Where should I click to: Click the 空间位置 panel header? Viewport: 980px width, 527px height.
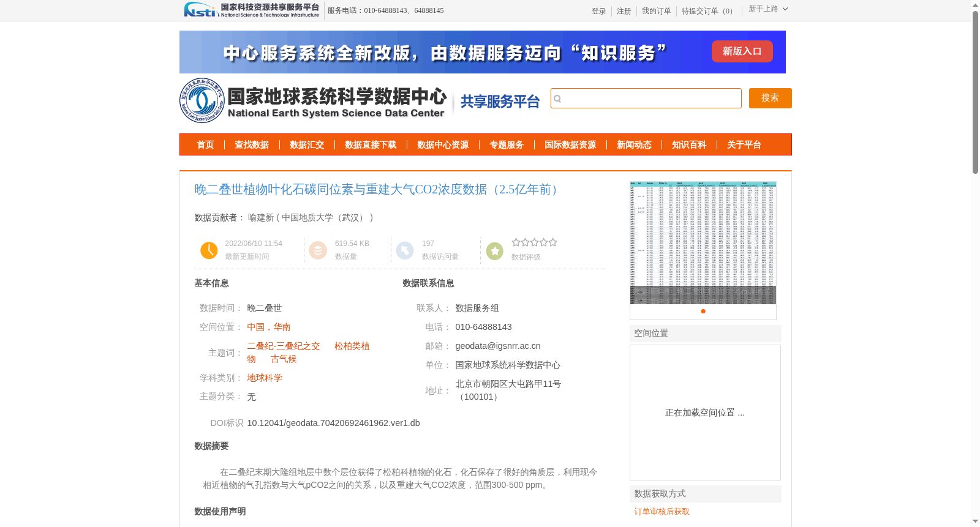click(706, 333)
